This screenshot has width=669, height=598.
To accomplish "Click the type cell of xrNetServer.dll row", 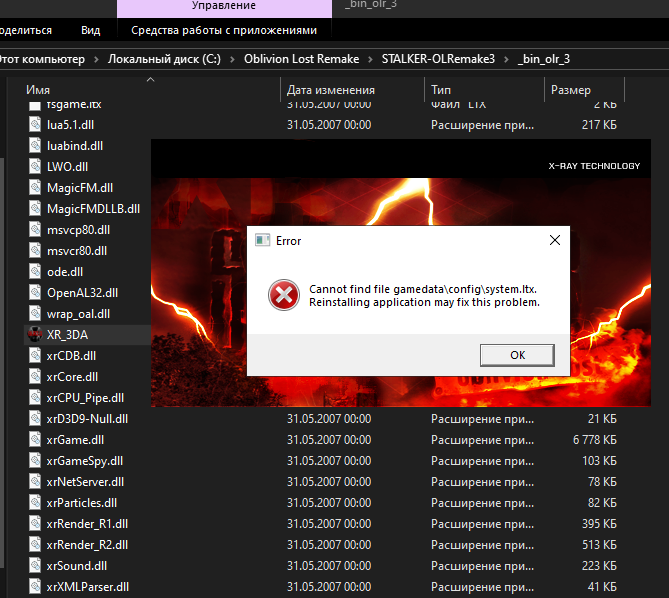I will (x=482, y=482).
